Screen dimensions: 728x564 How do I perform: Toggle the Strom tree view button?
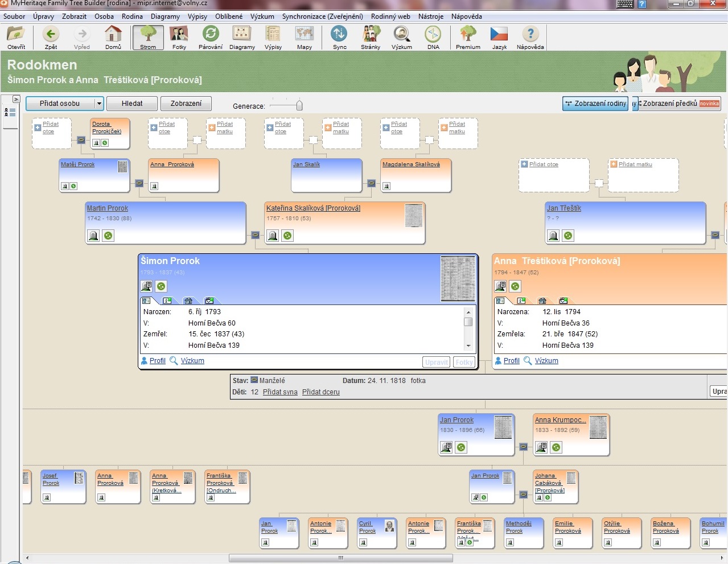pyautogui.click(x=148, y=38)
